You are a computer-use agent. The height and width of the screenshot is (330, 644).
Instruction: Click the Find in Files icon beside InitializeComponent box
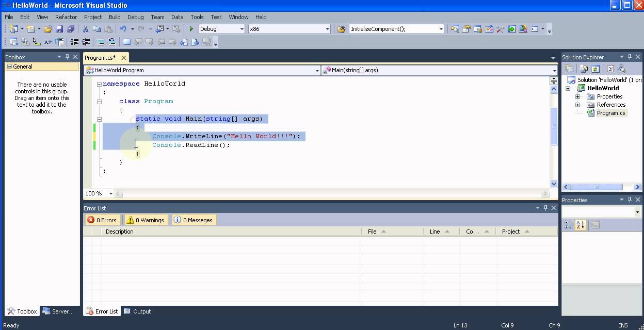click(x=341, y=29)
